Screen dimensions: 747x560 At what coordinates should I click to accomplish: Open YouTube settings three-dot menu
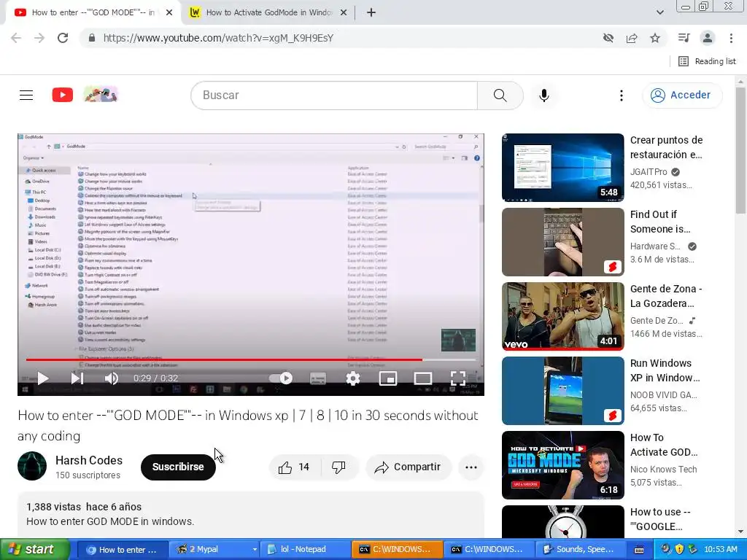(x=622, y=96)
